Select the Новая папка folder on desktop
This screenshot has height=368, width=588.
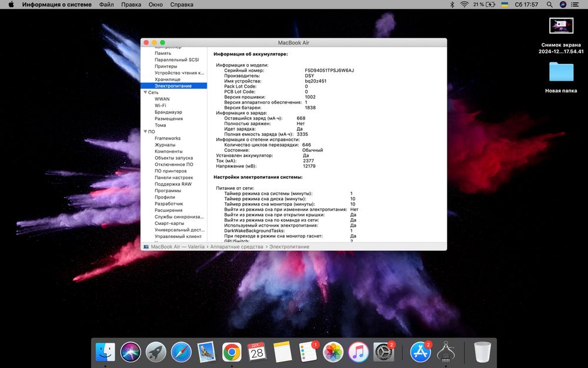[x=561, y=72]
